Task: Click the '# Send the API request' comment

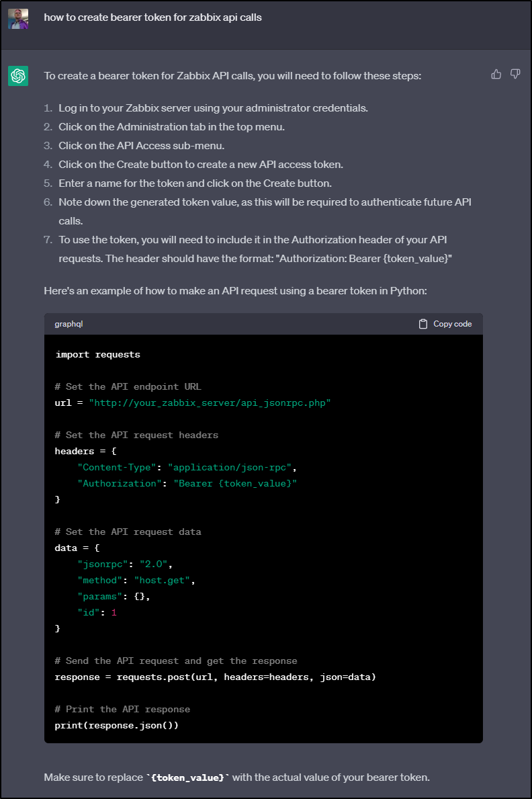Action: tap(176, 661)
